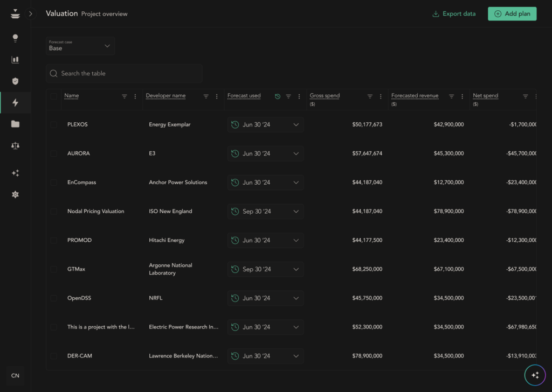Image resolution: width=552 pixels, height=392 pixels.
Task: Open the folder projects icon in sidebar
Action: click(15, 124)
